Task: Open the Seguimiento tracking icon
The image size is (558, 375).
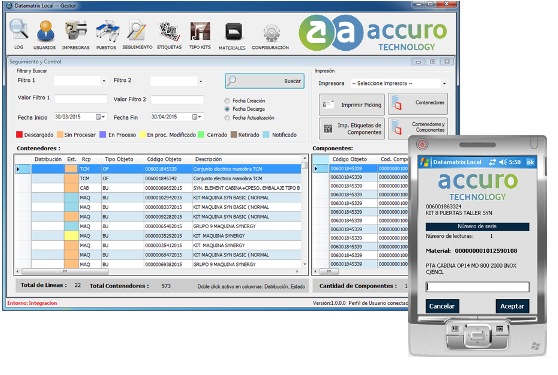Action: [137, 31]
